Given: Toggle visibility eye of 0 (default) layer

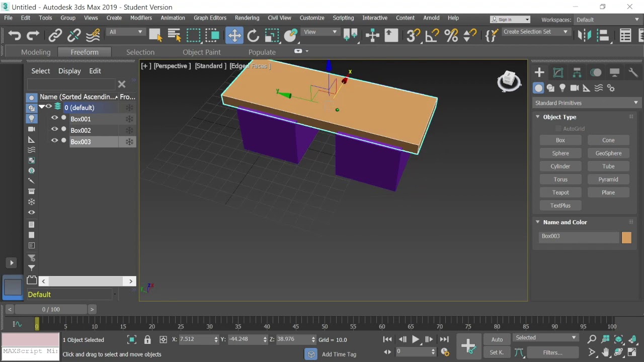Looking at the screenshot, I should pyautogui.click(x=49, y=107).
